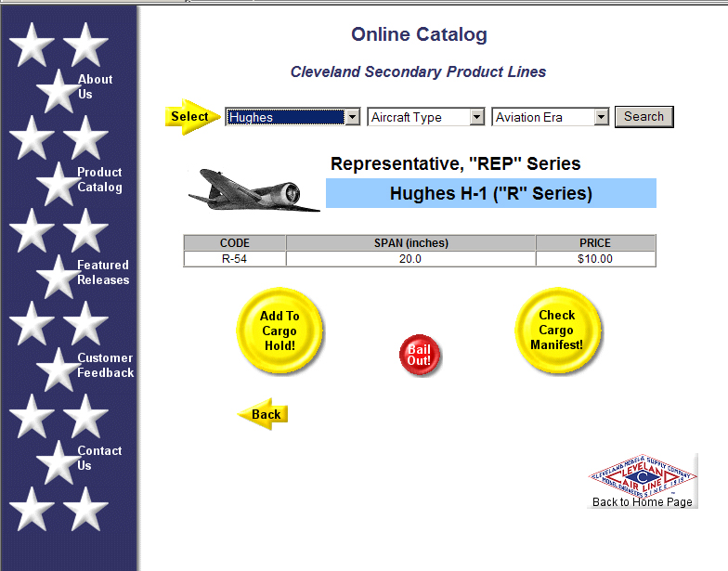Screen dimensions: 728x571
Task: Click the yellow Select arrow icon
Action: tap(192, 117)
